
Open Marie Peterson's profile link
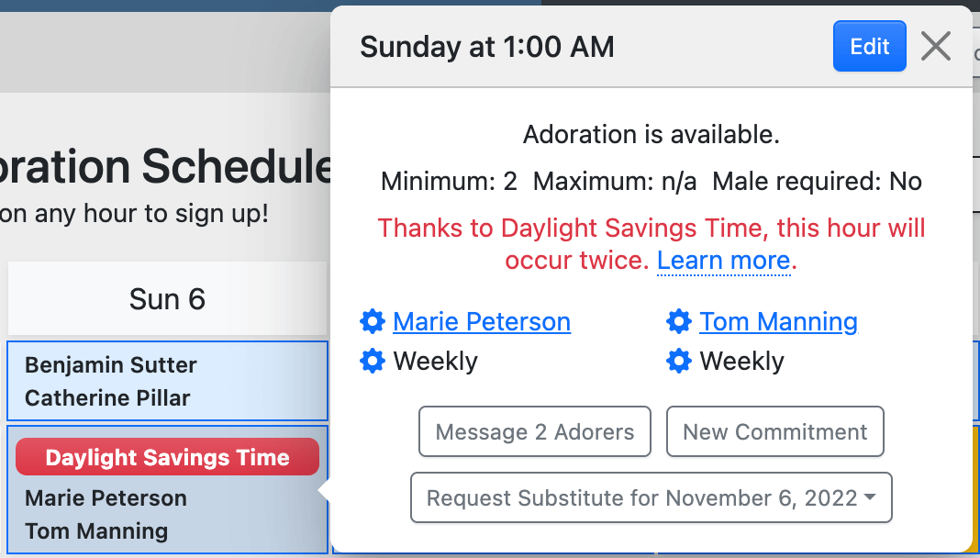(x=482, y=322)
